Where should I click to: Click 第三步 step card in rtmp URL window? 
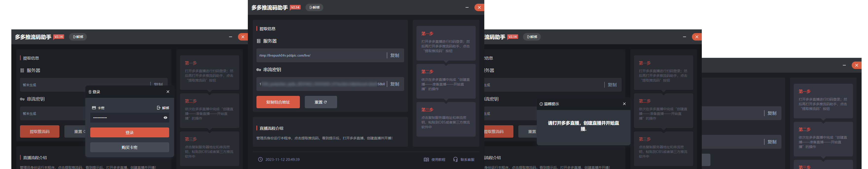pyautogui.click(x=446, y=119)
